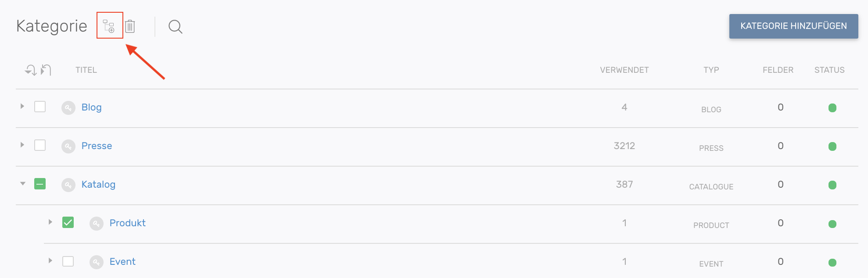The height and width of the screenshot is (278, 868).
Task: Uncheck the Produkt row checkbox
Action: (x=68, y=223)
